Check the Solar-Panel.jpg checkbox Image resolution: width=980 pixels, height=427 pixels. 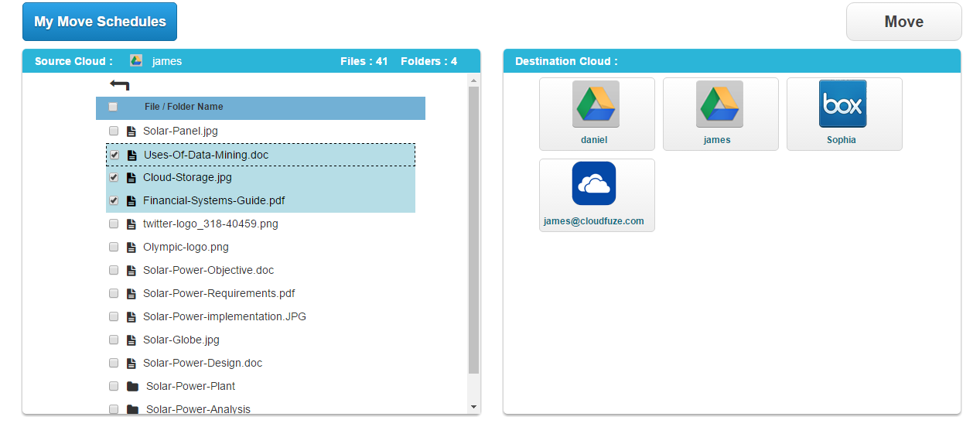coord(114,131)
